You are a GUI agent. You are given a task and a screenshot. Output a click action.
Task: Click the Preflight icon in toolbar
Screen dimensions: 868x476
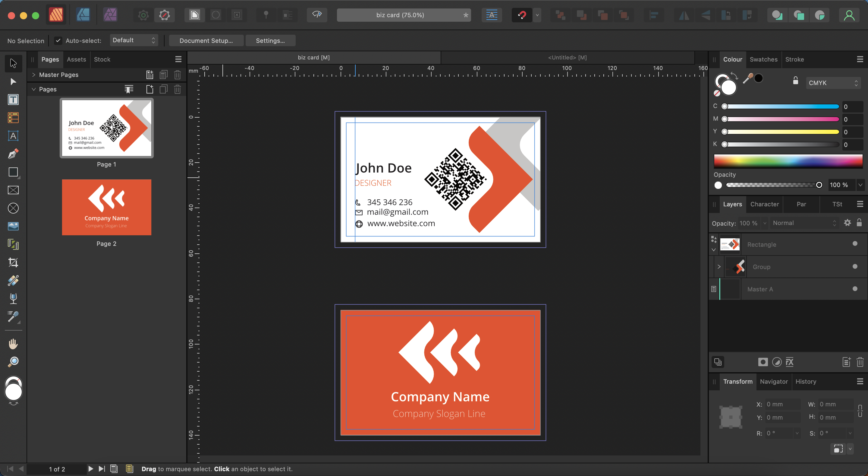coord(317,15)
